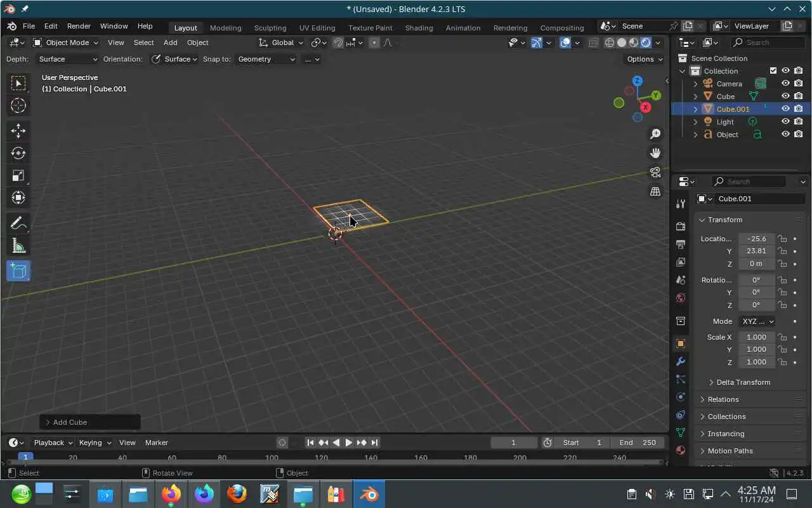
Task: Lock the Location X value
Action: tap(783, 239)
